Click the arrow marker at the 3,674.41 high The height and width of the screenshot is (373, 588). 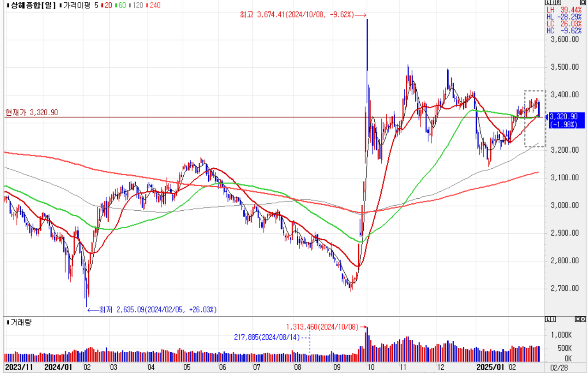click(361, 15)
